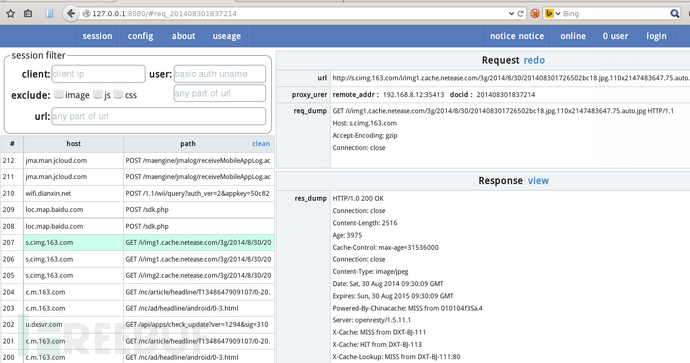
Task: Click clean to clear session list
Action: coord(261,143)
